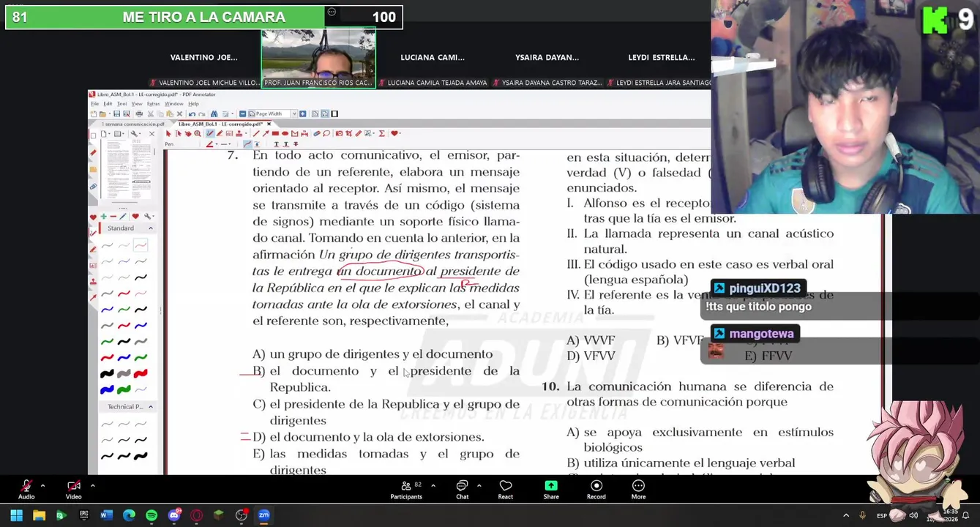Open the Page Width zoom dropdown
The height and width of the screenshot is (527, 980).
point(294,113)
